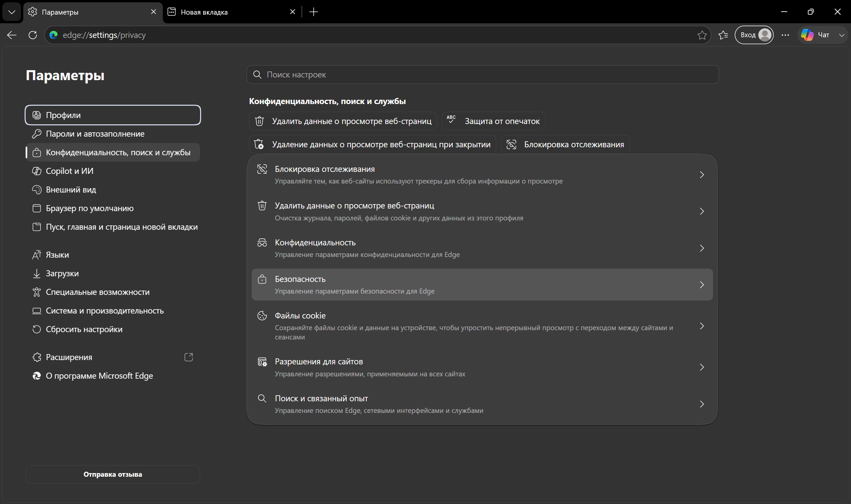The width and height of the screenshot is (851, 504).
Task: Open Браузер по умолчанию settings
Action: (x=113, y=208)
